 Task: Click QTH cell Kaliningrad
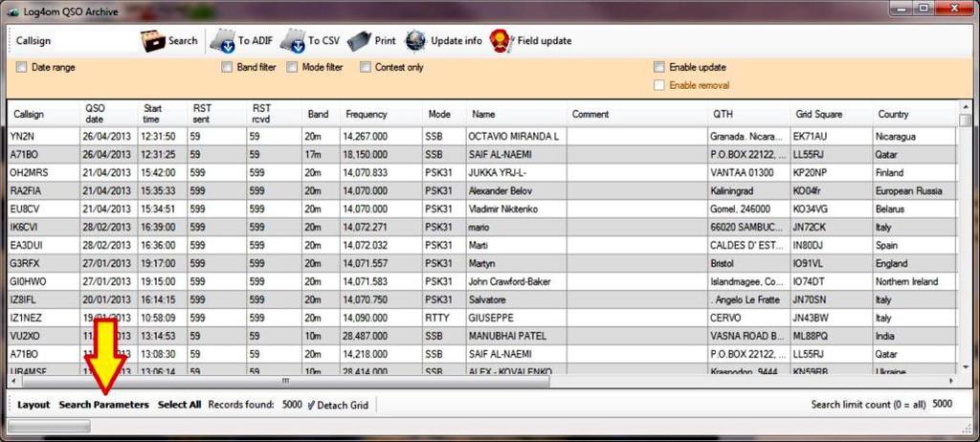[x=748, y=190]
